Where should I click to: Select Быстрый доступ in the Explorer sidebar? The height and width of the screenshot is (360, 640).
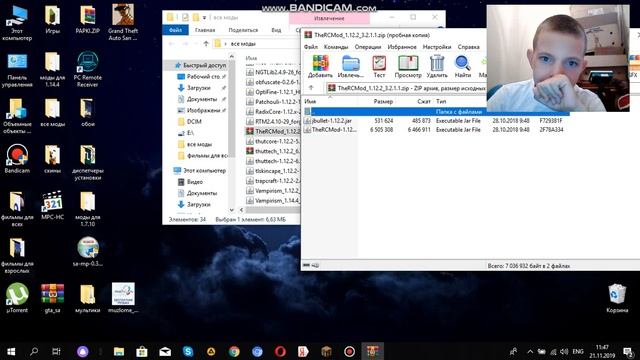200,65
